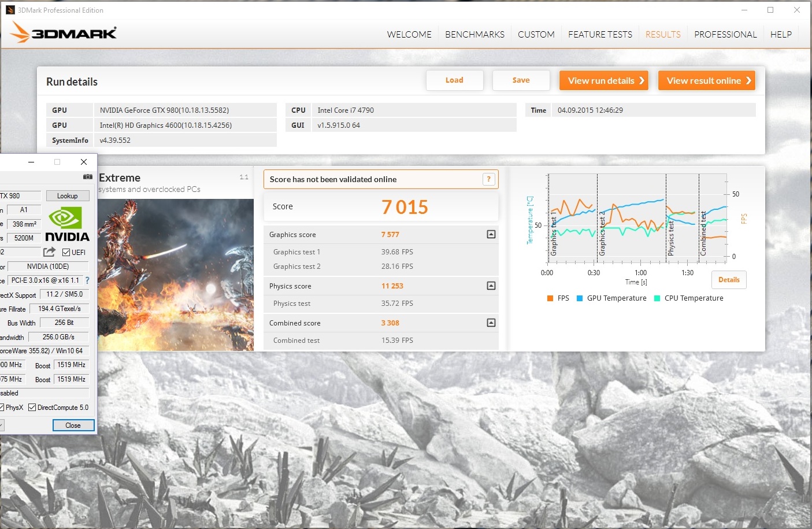Click the 5200M transistors field in GPU-Z
This screenshot has width=812, height=529.
[24, 238]
